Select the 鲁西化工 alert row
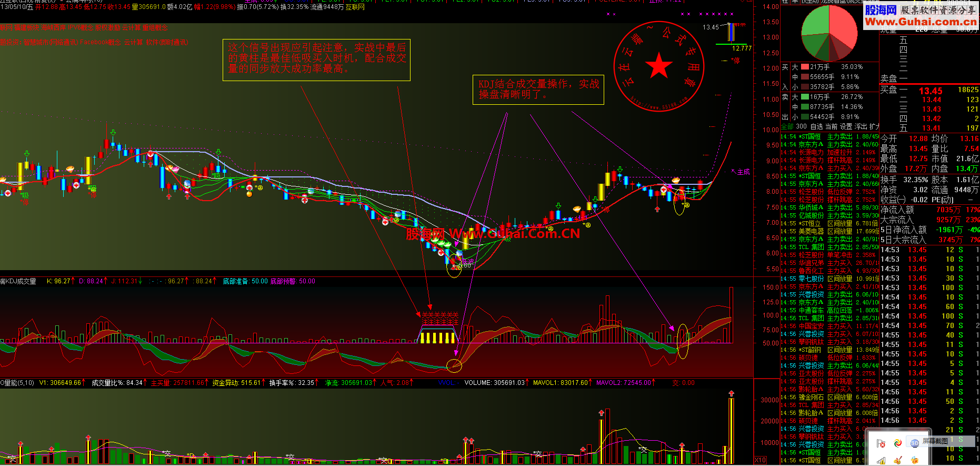980x466 pixels. coord(829,271)
